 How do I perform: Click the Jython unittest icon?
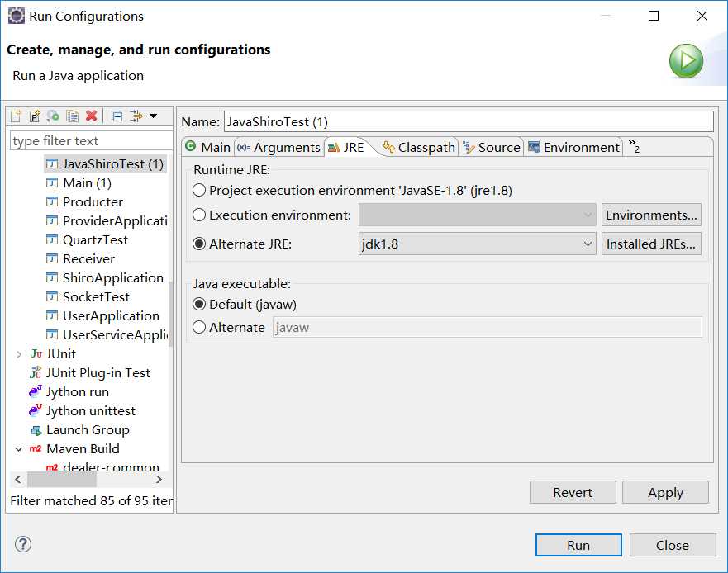point(36,410)
